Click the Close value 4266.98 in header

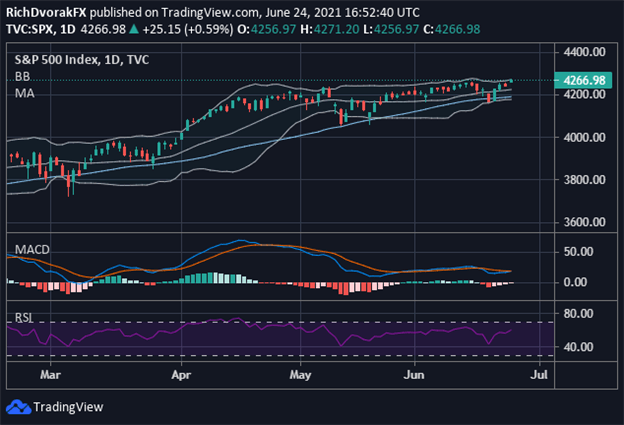(x=458, y=29)
